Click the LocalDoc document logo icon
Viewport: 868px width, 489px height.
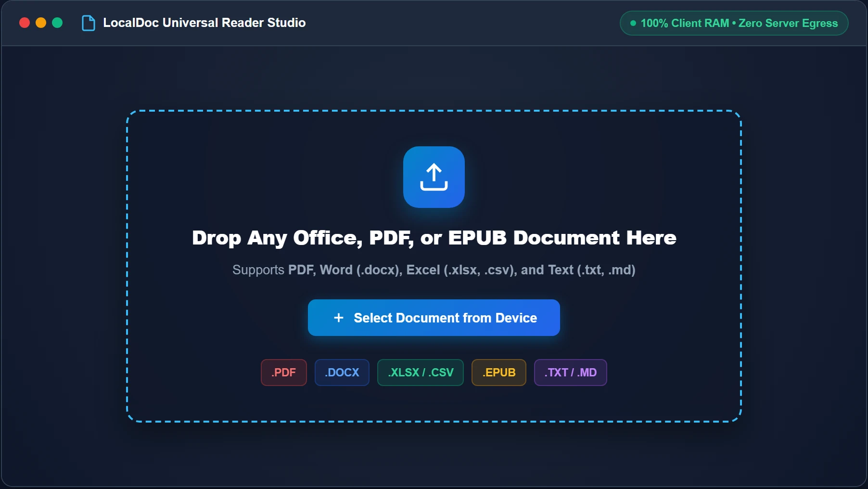pyautogui.click(x=89, y=23)
